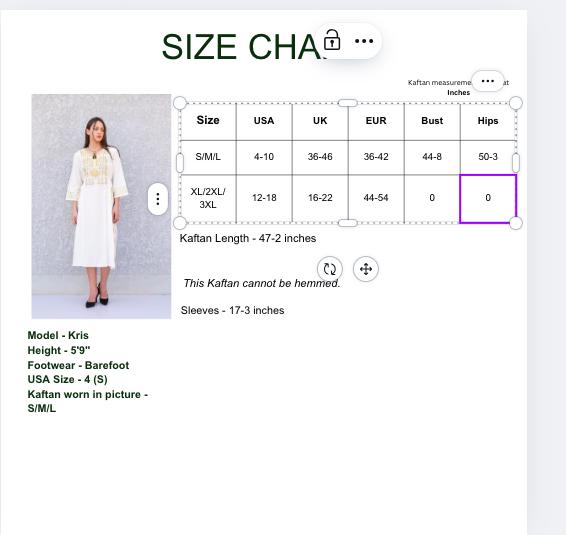
Task: Open the three-dot more options menu beside the lock
Action: coord(364,41)
